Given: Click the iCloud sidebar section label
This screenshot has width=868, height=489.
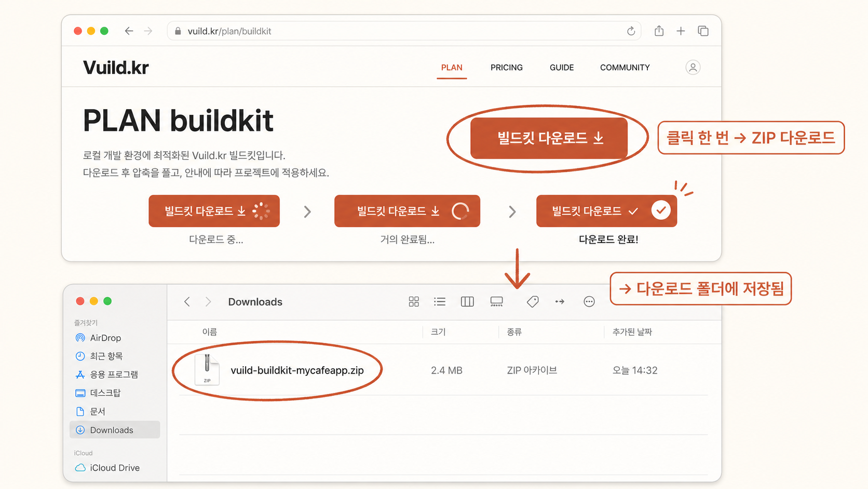Looking at the screenshot, I should click(x=83, y=453).
